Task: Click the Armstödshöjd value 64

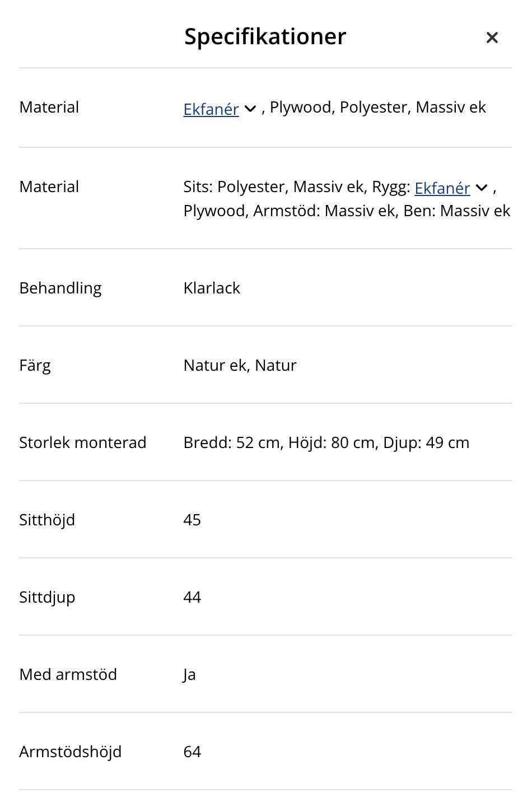Action: pyautogui.click(x=192, y=752)
